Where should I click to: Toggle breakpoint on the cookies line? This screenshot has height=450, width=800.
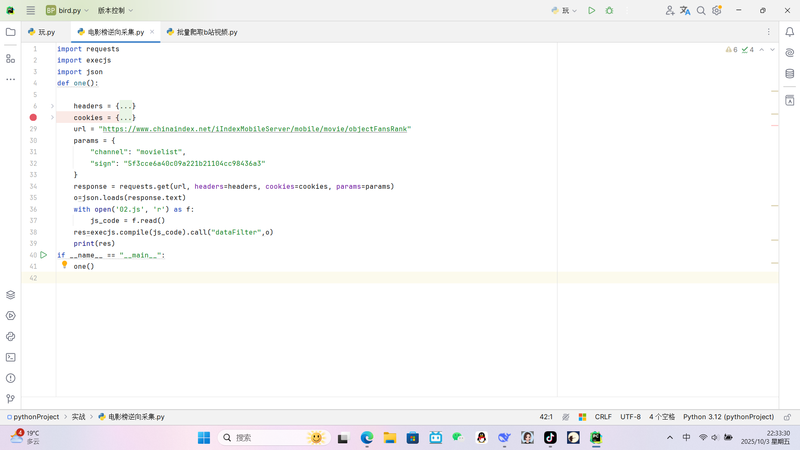33,118
